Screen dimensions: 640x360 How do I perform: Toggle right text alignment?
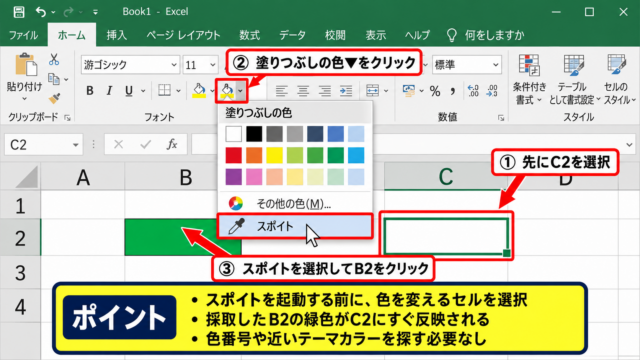(x=324, y=91)
